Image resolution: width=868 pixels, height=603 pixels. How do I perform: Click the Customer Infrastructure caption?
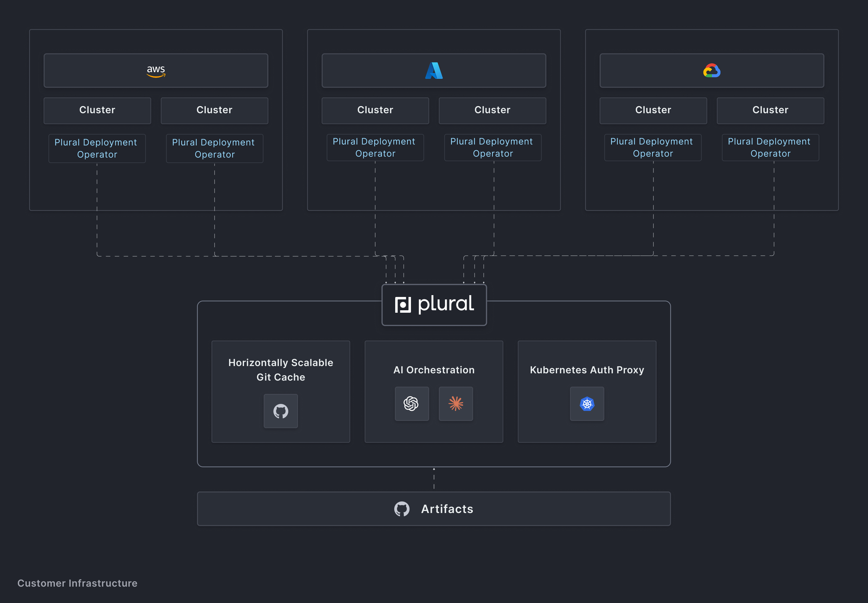coord(78,583)
